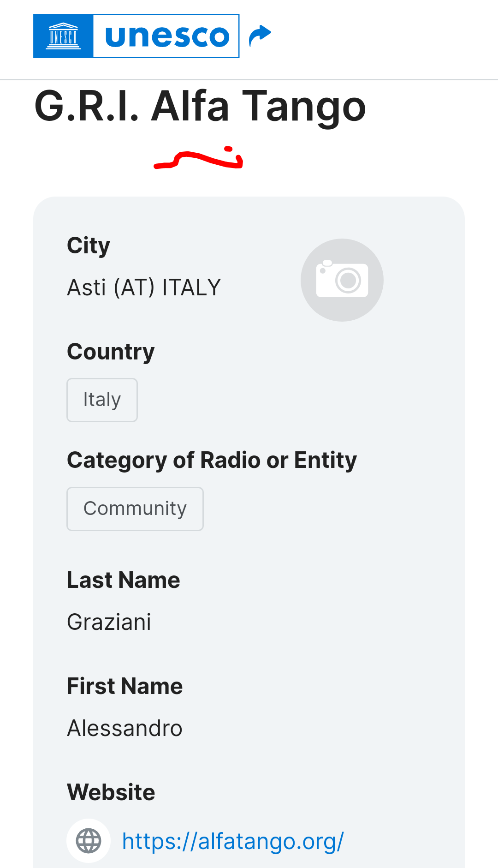Click the camera placeholder photo icon
The height and width of the screenshot is (868, 498).
click(342, 280)
